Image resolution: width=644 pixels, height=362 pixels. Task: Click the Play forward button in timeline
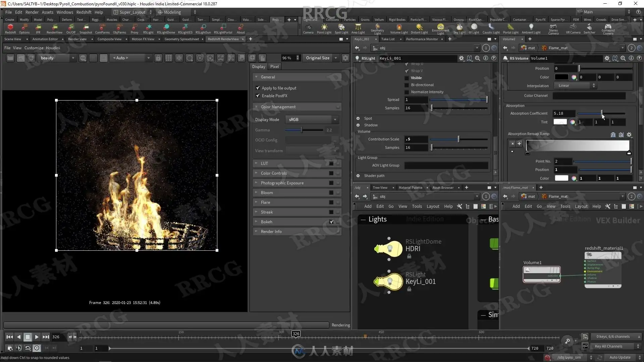37,337
